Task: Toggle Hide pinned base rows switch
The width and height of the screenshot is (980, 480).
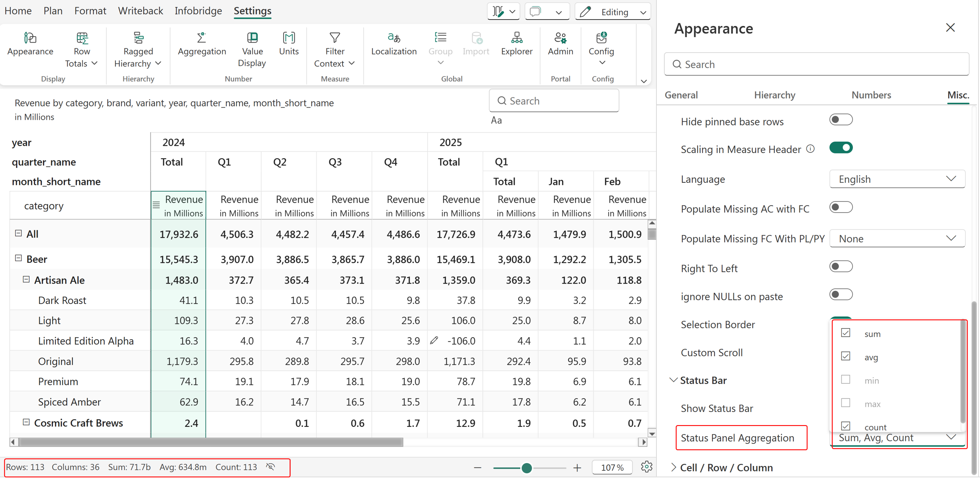Action: click(840, 120)
